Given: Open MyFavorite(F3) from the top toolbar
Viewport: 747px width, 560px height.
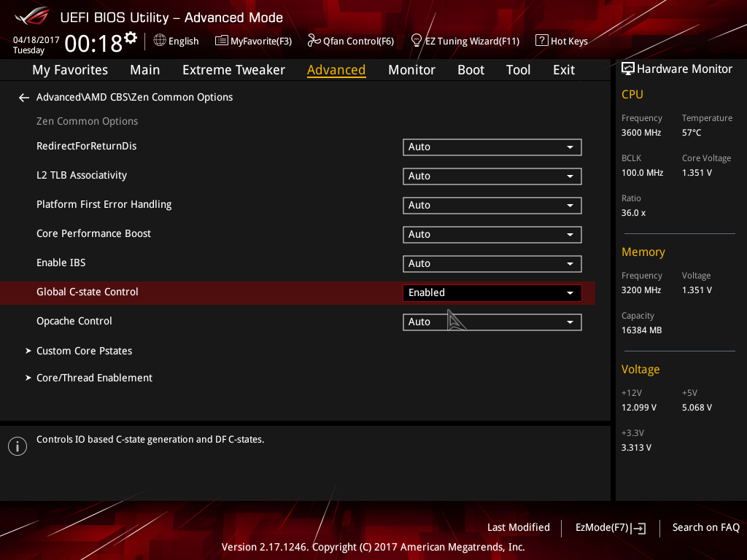Looking at the screenshot, I should coord(253,41).
